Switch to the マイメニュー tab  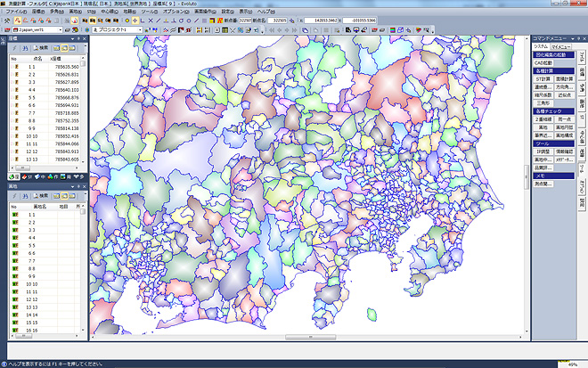pos(561,47)
